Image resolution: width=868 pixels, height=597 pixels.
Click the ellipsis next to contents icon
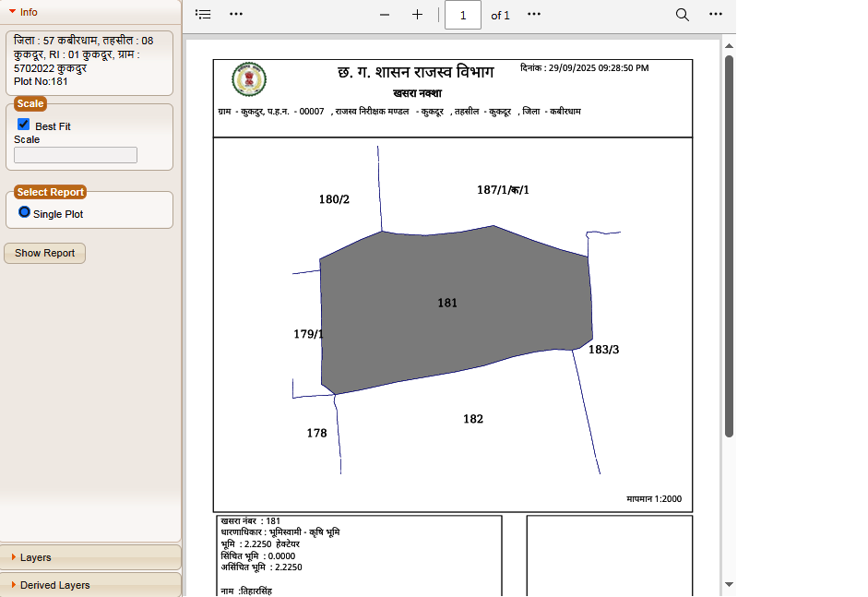coord(236,15)
